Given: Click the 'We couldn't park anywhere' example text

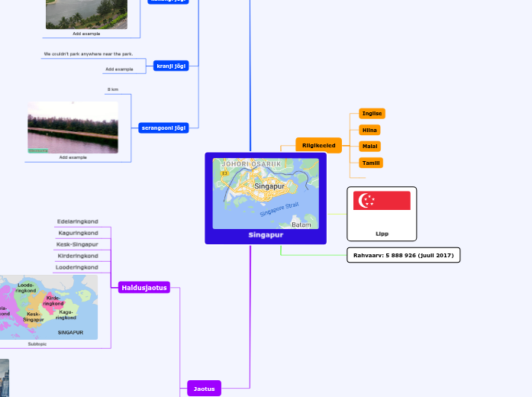Looking at the screenshot, I should click(89, 54).
